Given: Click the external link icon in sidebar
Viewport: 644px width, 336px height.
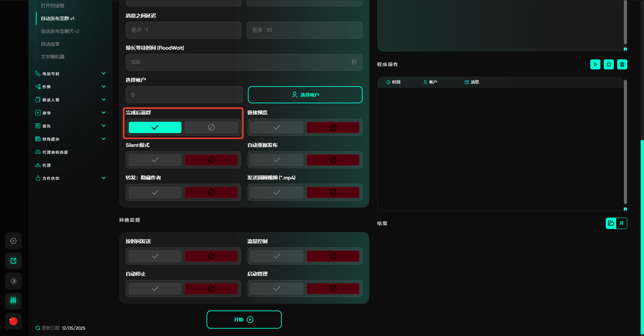Looking at the screenshot, I should coord(13,261).
